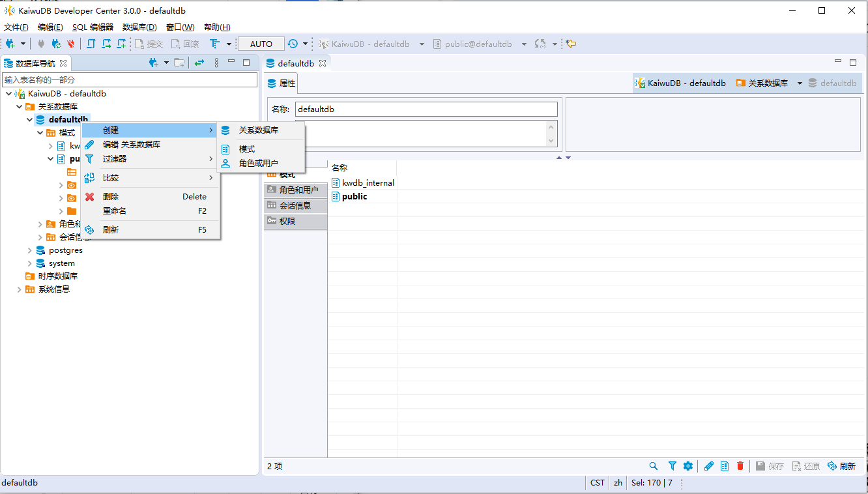Image resolution: width=868 pixels, height=494 pixels.
Task: Click the open SQL editor icon in toolbar
Action: pos(91,44)
